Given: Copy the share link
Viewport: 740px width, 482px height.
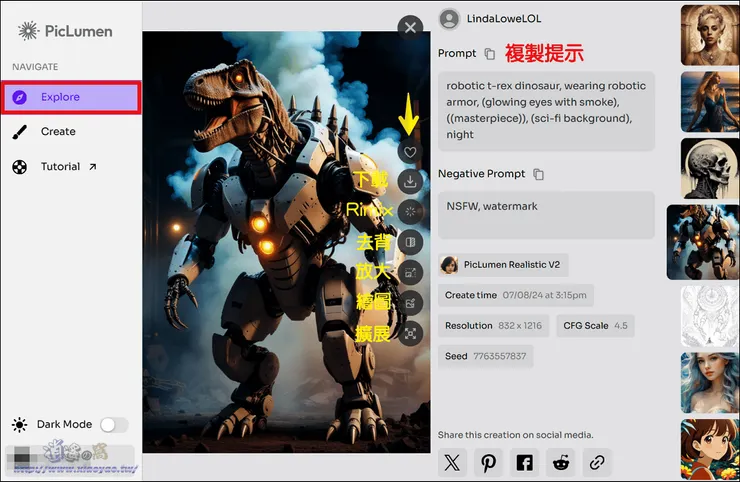Looking at the screenshot, I should click(x=597, y=463).
